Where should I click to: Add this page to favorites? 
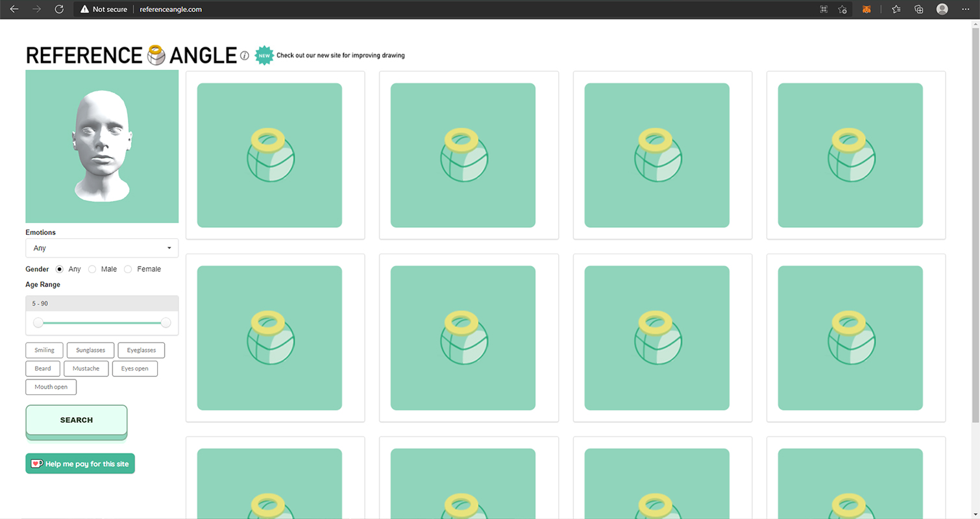pyautogui.click(x=842, y=9)
